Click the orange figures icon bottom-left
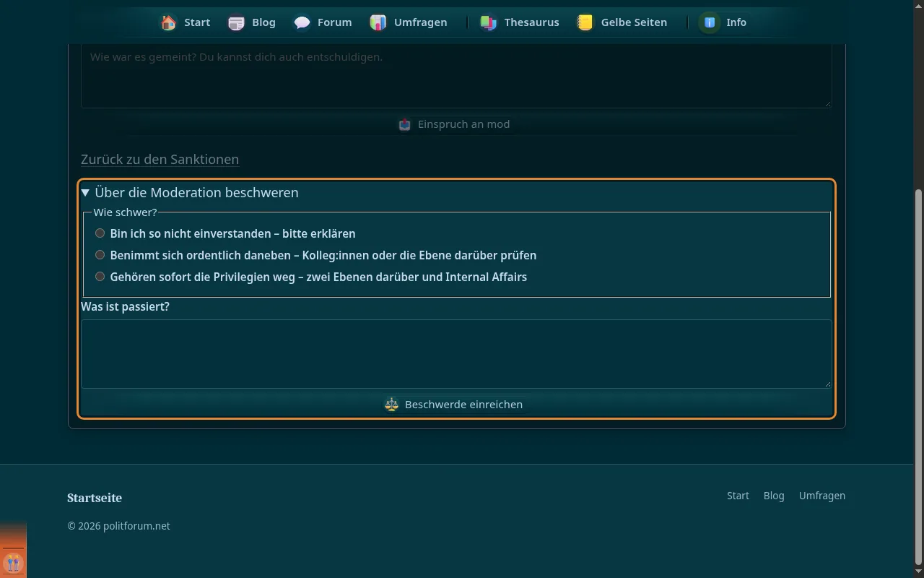This screenshot has width=924, height=578. [13, 563]
